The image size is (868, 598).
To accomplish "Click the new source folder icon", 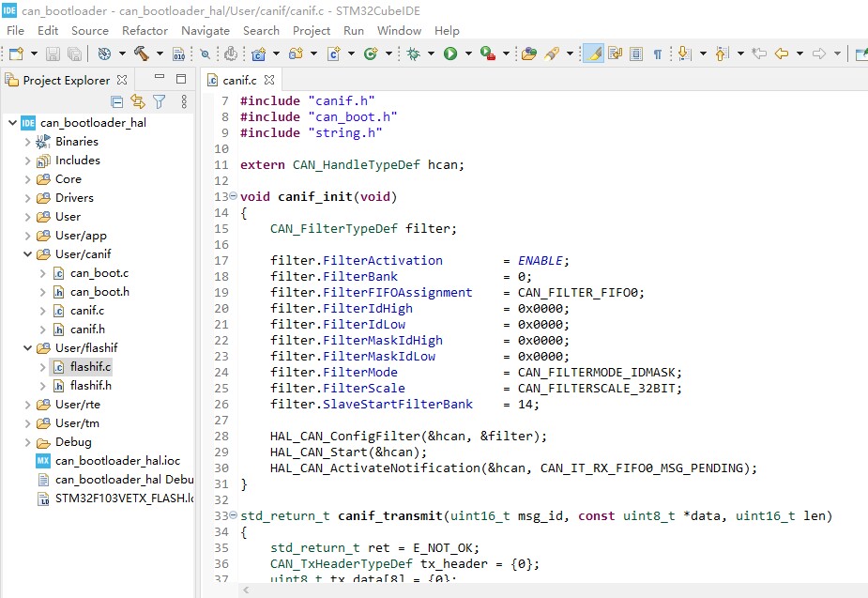I will point(297,54).
